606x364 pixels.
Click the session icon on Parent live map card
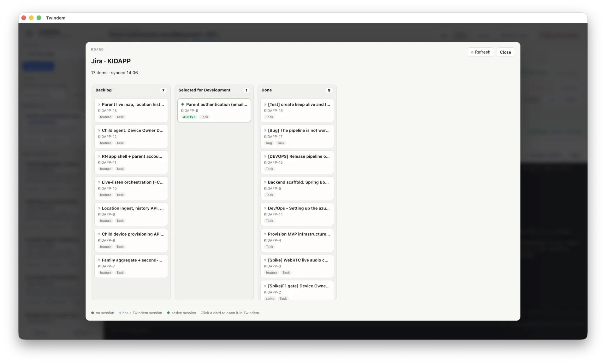tap(99, 104)
